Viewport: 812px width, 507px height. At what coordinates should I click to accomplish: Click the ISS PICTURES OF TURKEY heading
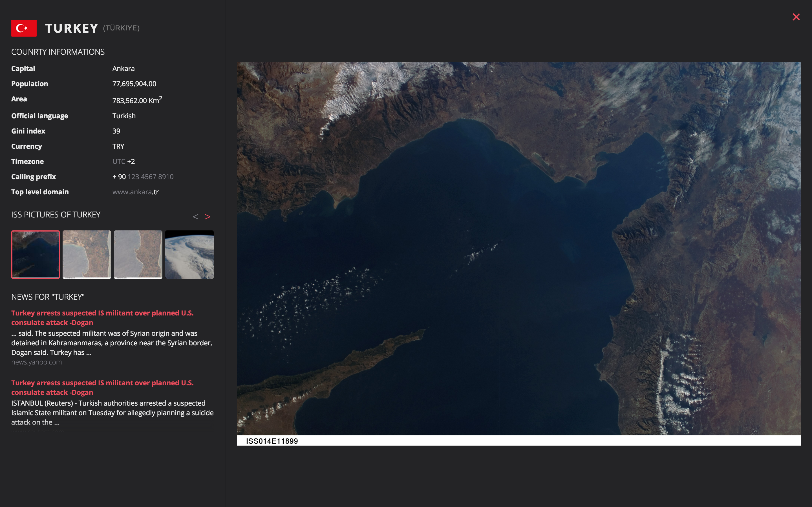[56, 215]
